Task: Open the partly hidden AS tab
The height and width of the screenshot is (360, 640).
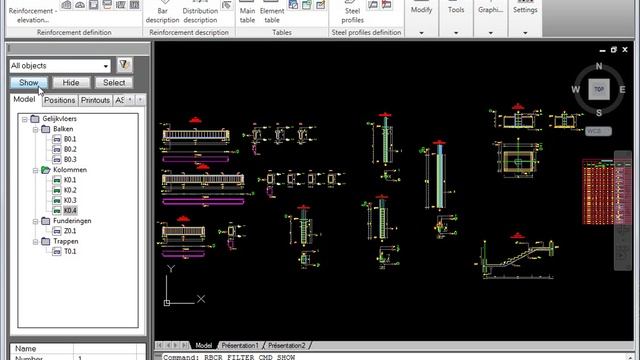Action: (x=119, y=100)
